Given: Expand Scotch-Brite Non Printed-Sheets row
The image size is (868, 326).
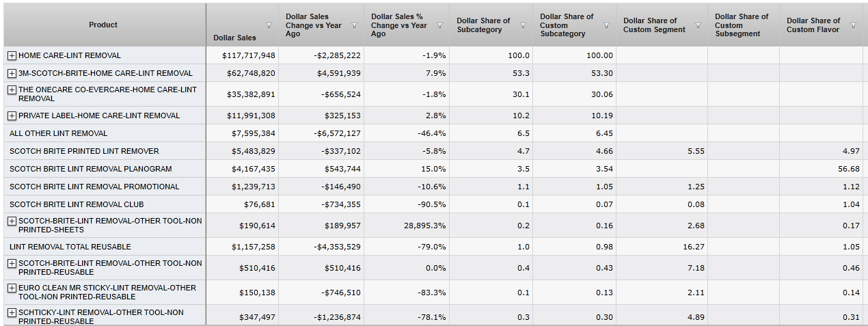Looking at the screenshot, I should point(12,221).
